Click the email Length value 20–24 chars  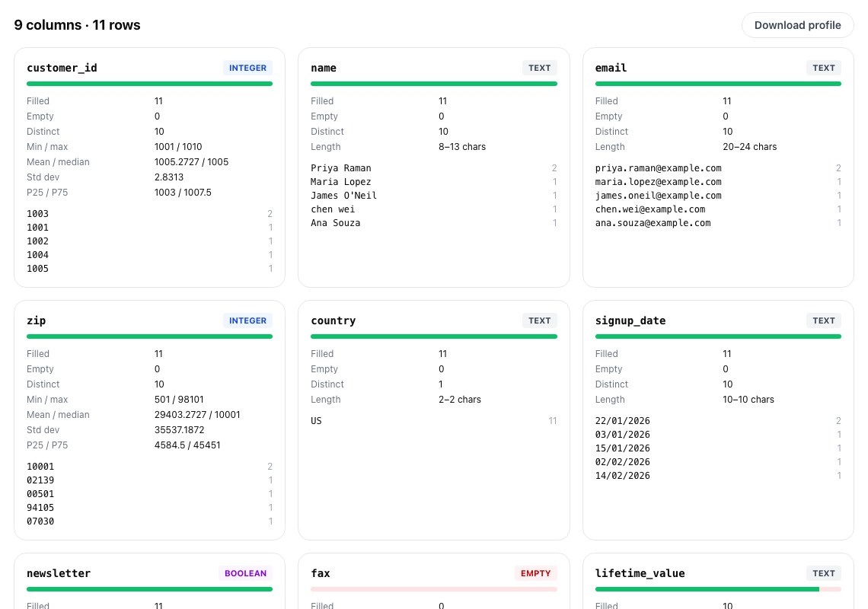tap(749, 147)
